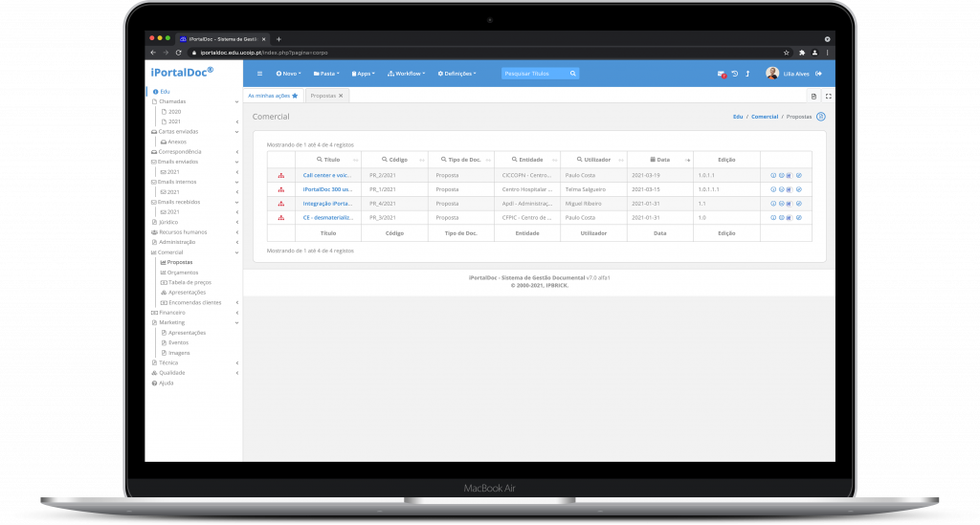Expand the Encomendas clientes chevron

[x=237, y=303]
